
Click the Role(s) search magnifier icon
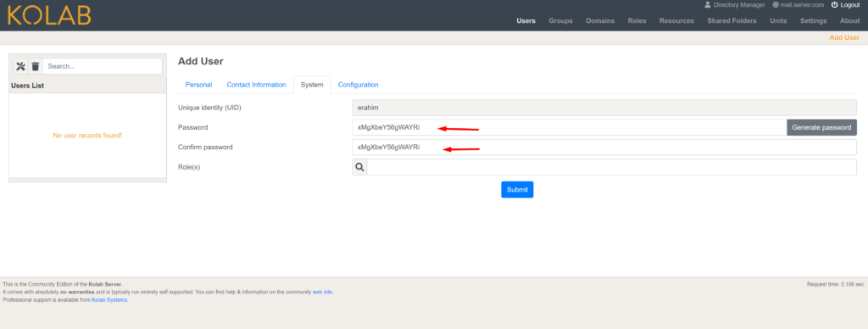pyautogui.click(x=359, y=167)
